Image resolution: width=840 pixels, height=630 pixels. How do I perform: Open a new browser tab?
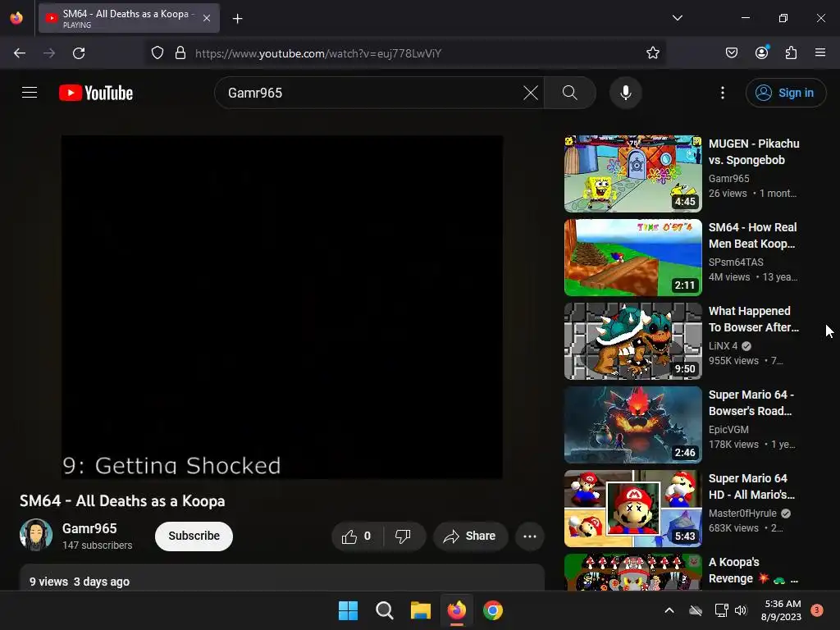[x=237, y=19]
